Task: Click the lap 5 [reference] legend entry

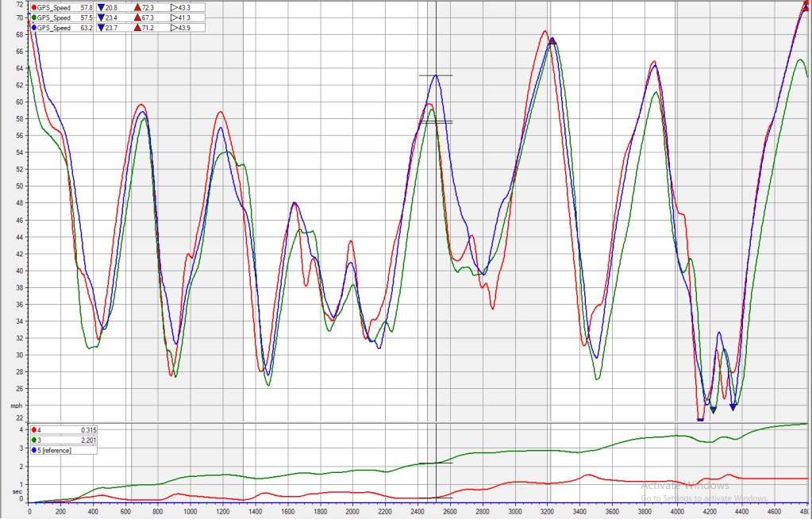Action: tap(54, 450)
